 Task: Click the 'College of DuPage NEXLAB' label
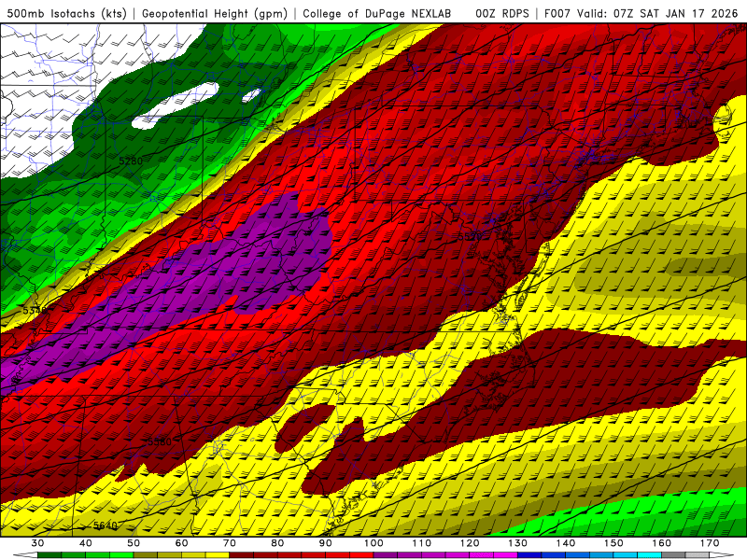[377, 14]
